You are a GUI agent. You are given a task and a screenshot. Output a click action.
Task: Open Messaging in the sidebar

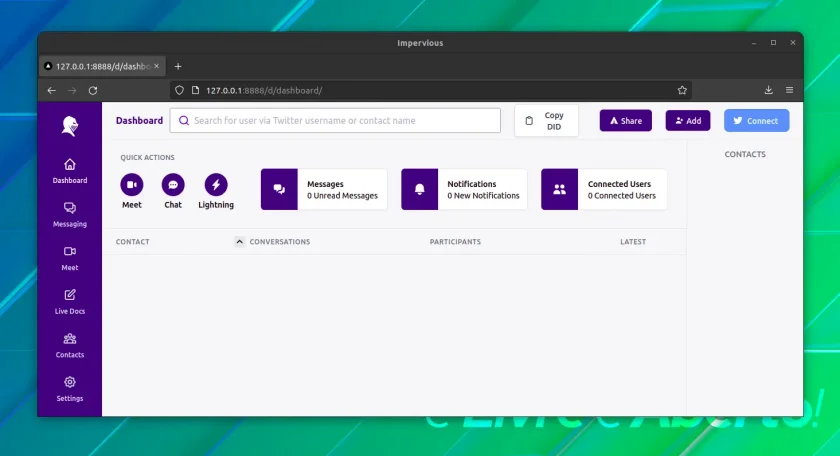point(70,215)
